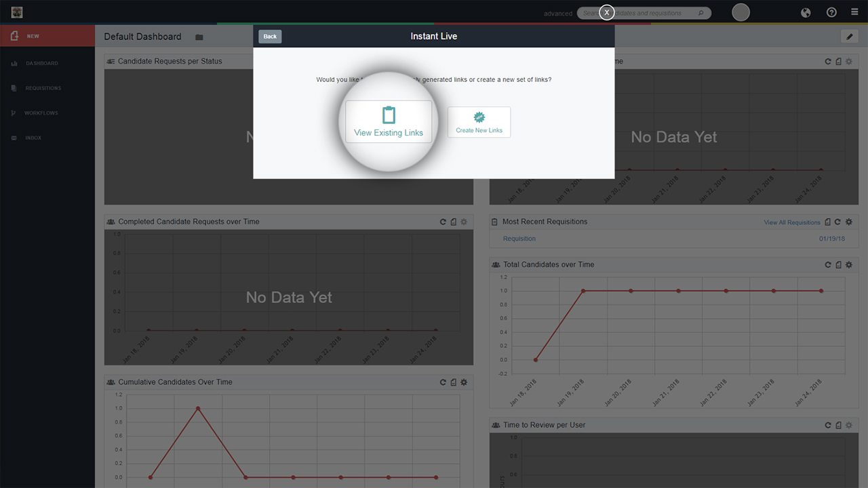The width and height of the screenshot is (868, 488).
Task: Click the folder icon beside Default Dashboard
Action: pos(199,37)
